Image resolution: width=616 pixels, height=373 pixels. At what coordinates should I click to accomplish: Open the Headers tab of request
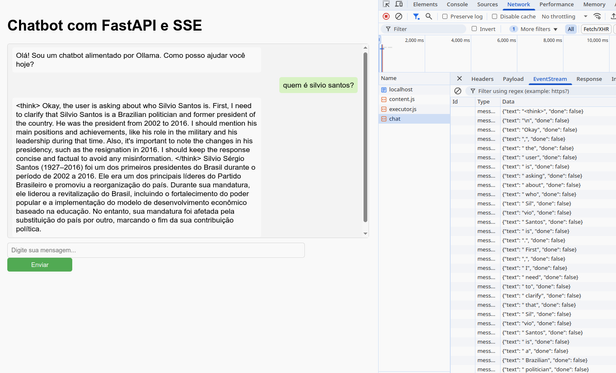pyautogui.click(x=482, y=79)
